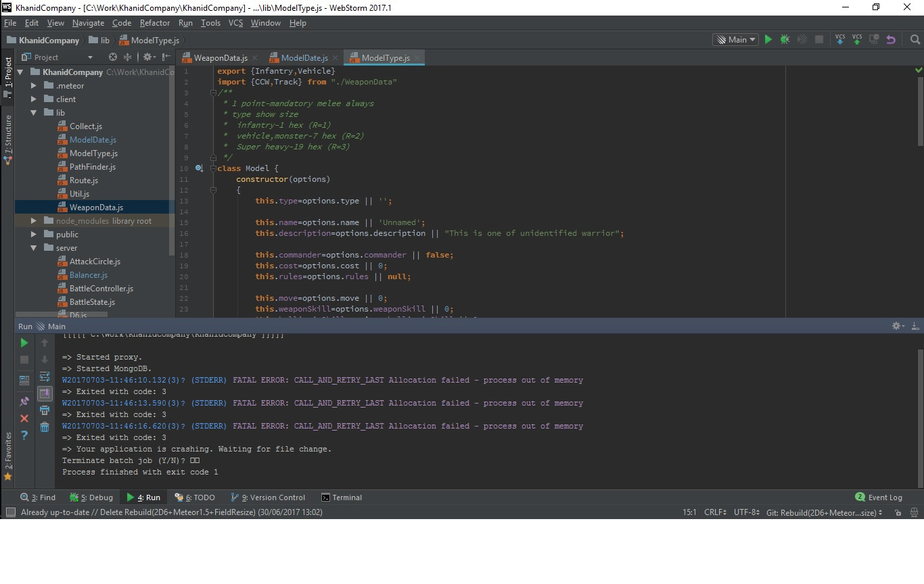Screen dimensions: 924x584
Task: Click the tool windows quick-access icon in the status bar
Action: 10,512
